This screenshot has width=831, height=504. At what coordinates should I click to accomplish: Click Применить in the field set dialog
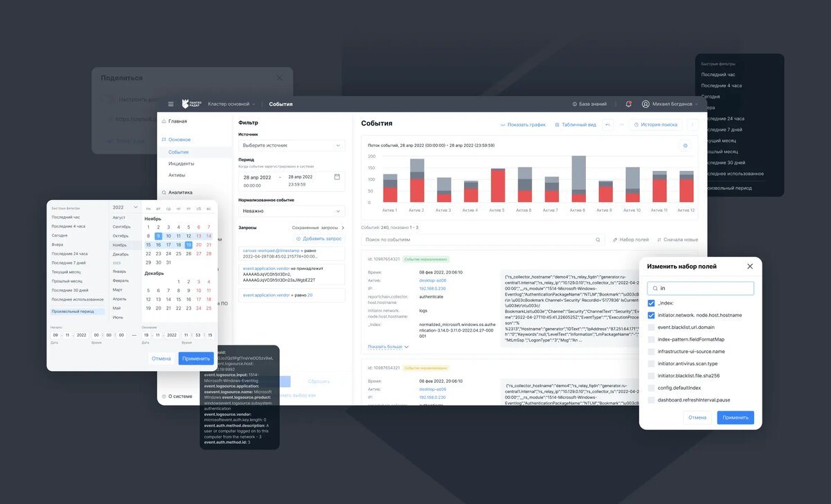pos(735,417)
